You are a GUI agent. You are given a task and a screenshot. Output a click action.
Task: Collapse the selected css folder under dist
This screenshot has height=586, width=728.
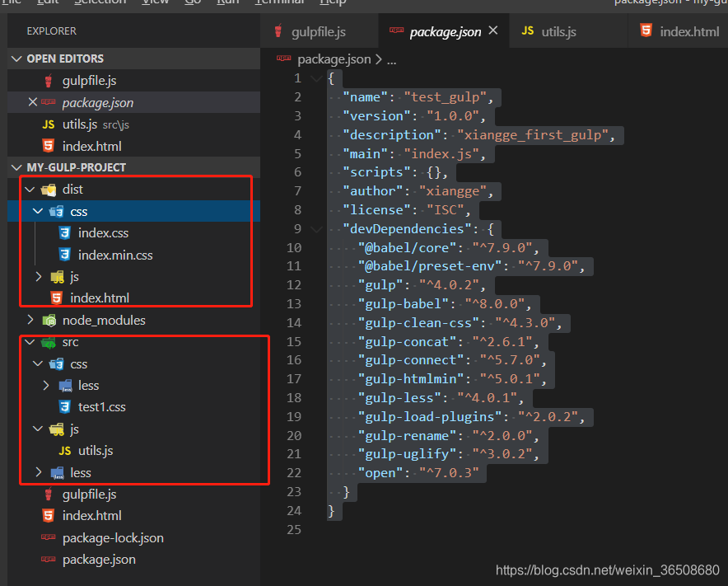pos(38,212)
